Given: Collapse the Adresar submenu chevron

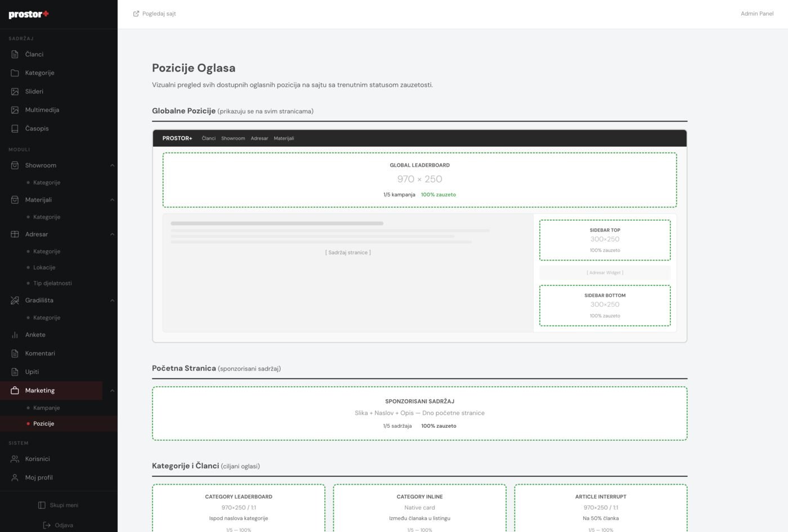Looking at the screenshot, I should 112,234.
